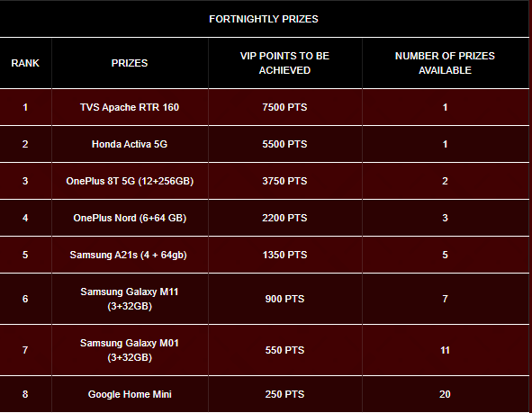Click the 7500 PTS points cell
532x413 pixels.
click(284, 107)
